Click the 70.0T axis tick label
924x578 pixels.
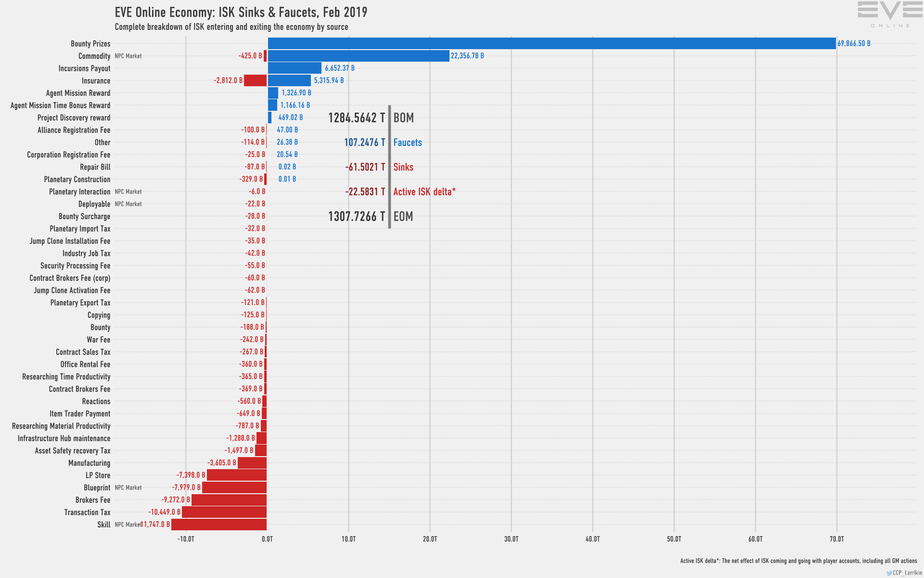[836, 539]
